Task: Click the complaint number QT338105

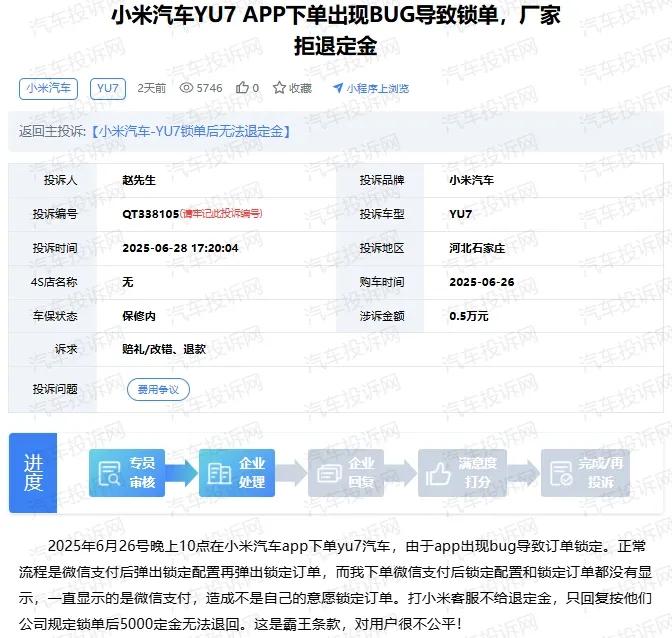Action: (x=150, y=214)
